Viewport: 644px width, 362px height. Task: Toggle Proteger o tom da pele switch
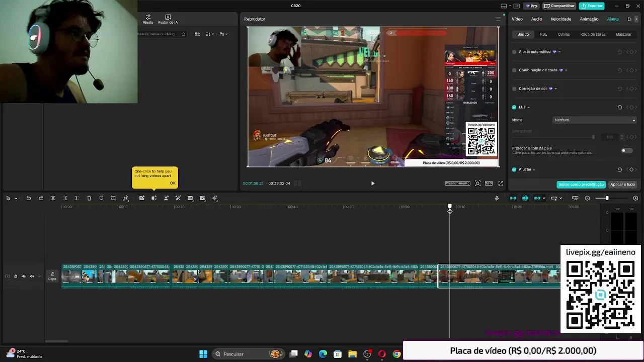point(626,150)
